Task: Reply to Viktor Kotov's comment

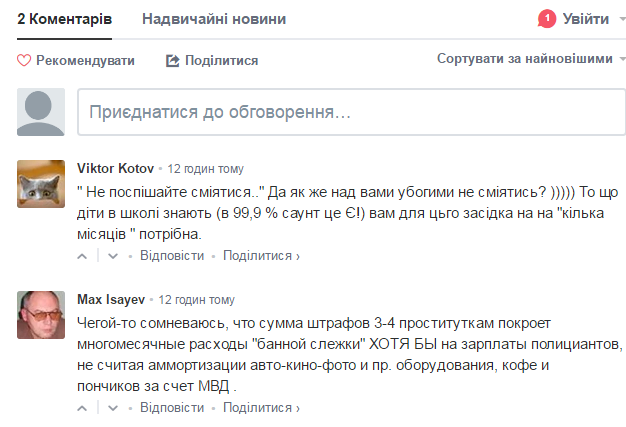Action: click(172, 256)
